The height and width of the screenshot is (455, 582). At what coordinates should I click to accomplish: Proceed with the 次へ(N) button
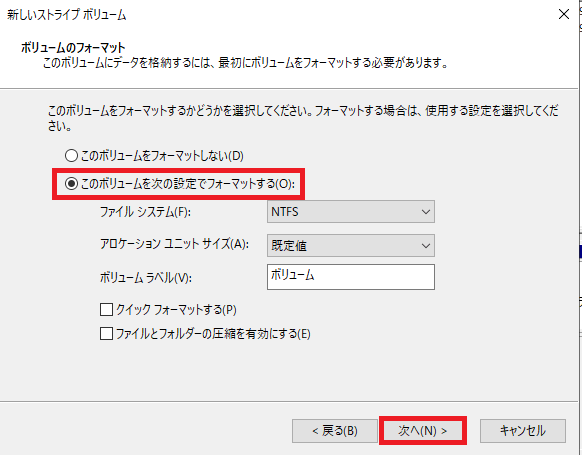tap(422, 431)
